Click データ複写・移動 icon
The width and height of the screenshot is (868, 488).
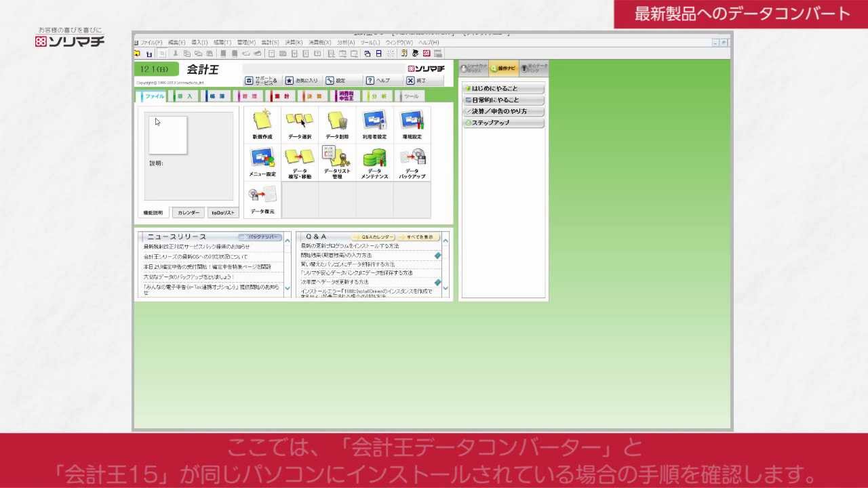point(300,163)
